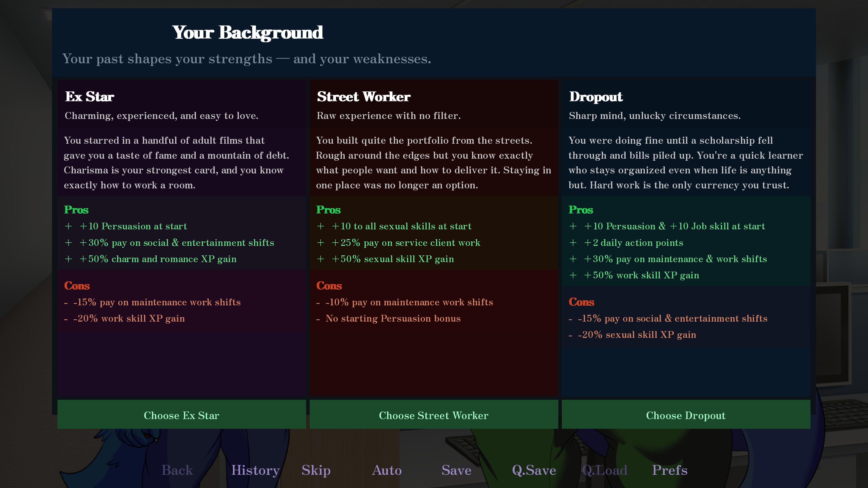Click 'Charming, experienced, and easy to love.' tagline
The height and width of the screenshot is (488, 868).
(161, 115)
